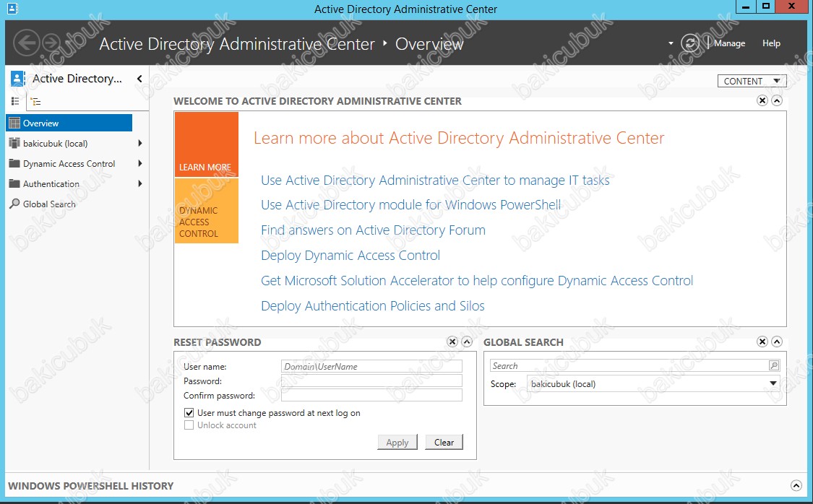Screen dimensions: 813x504
Task: Open the CONTENT dropdown
Action: pyautogui.click(x=752, y=81)
